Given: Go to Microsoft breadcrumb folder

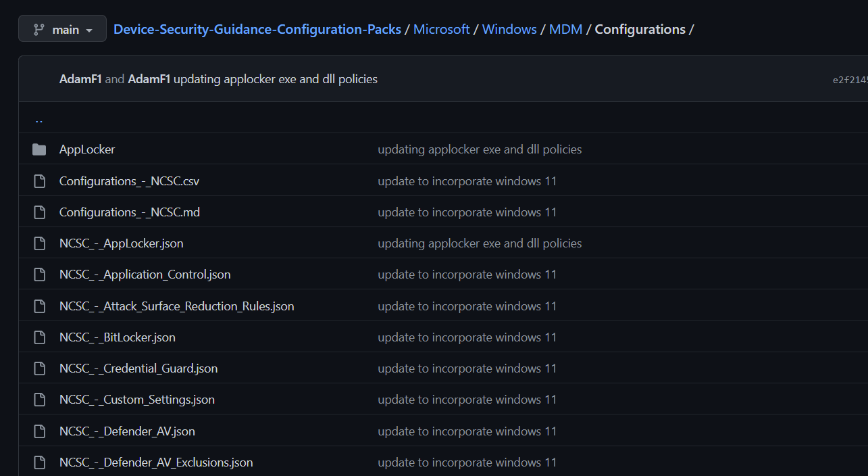Looking at the screenshot, I should (x=442, y=29).
